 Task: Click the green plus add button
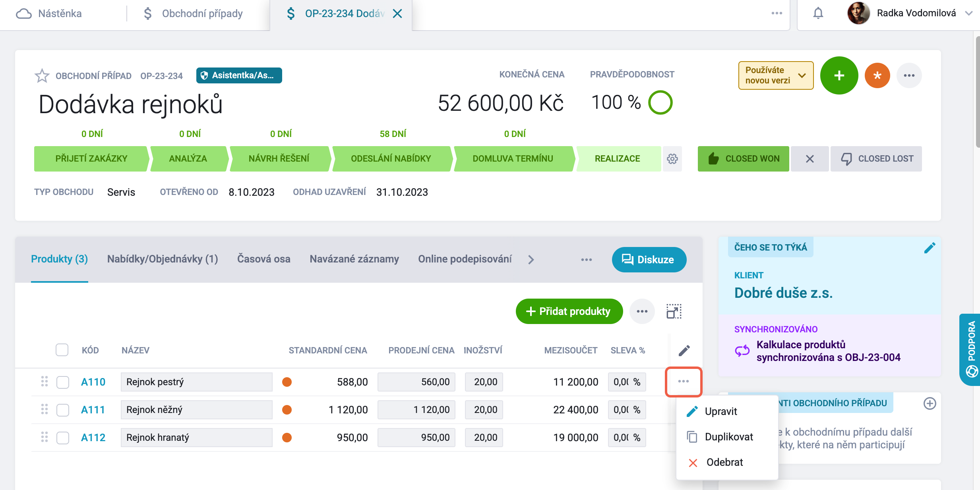(839, 75)
